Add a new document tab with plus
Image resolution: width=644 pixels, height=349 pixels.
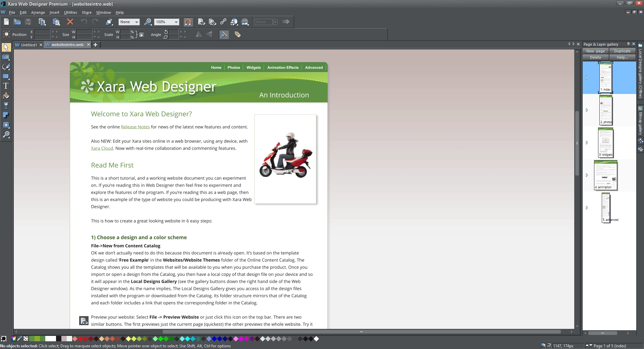(x=95, y=45)
